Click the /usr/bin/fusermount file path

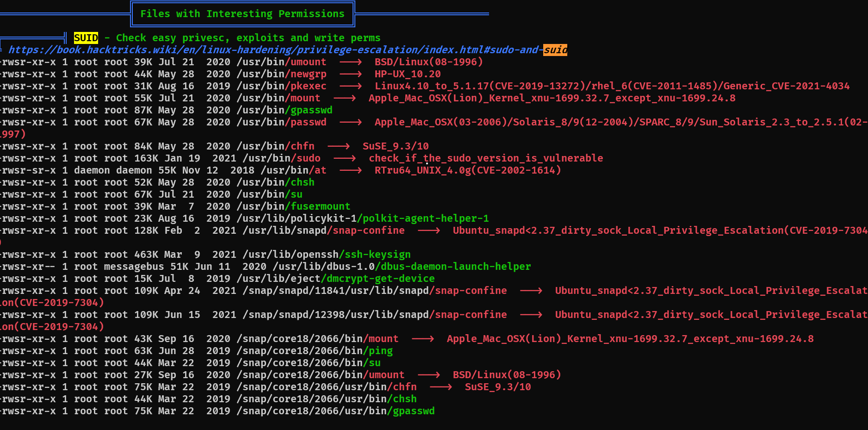[x=293, y=206]
